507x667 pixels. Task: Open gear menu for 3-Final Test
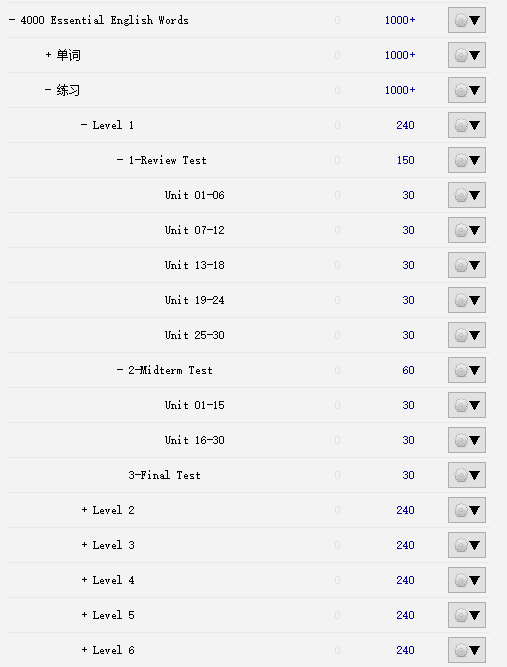coord(467,475)
